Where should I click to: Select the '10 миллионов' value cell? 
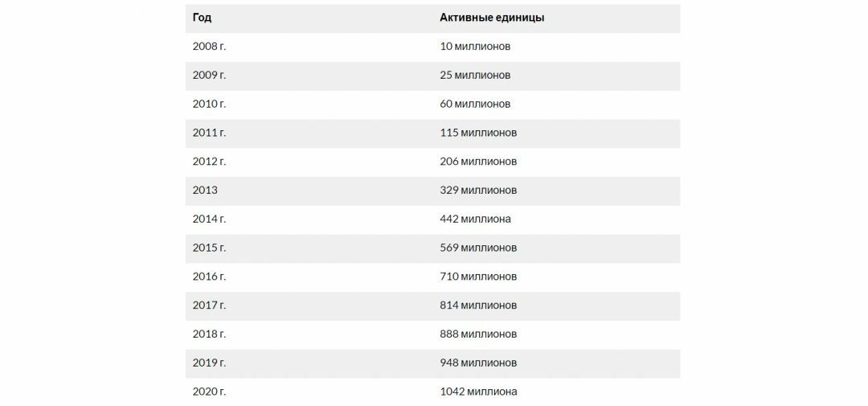click(475, 47)
